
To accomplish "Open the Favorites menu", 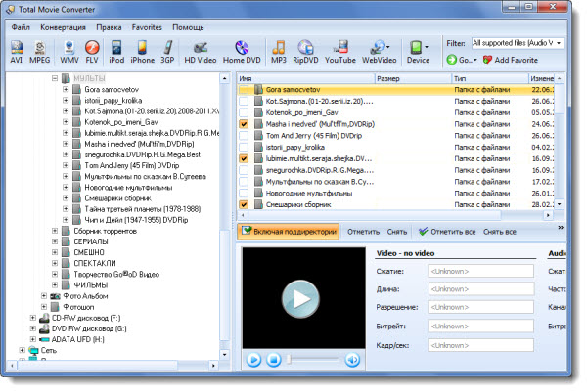I will [x=147, y=27].
